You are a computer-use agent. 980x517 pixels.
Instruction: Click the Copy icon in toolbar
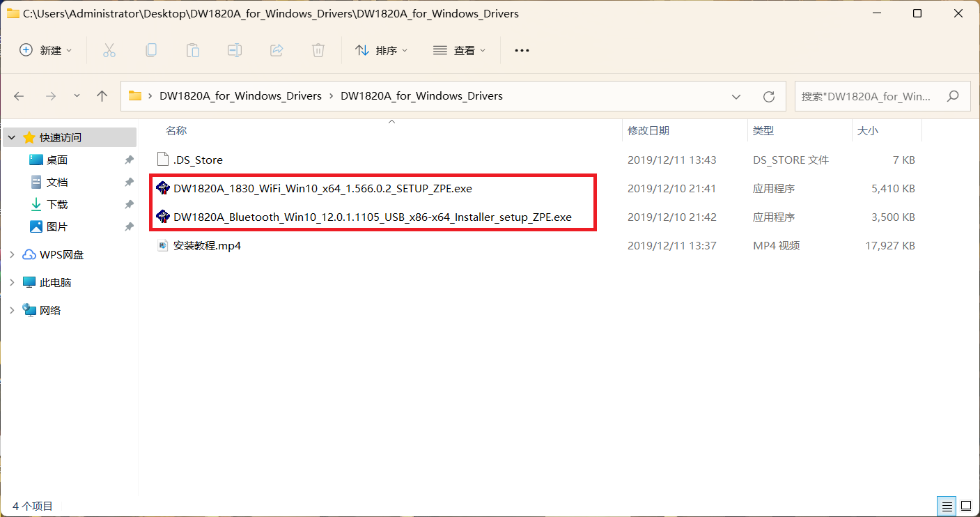(150, 50)
